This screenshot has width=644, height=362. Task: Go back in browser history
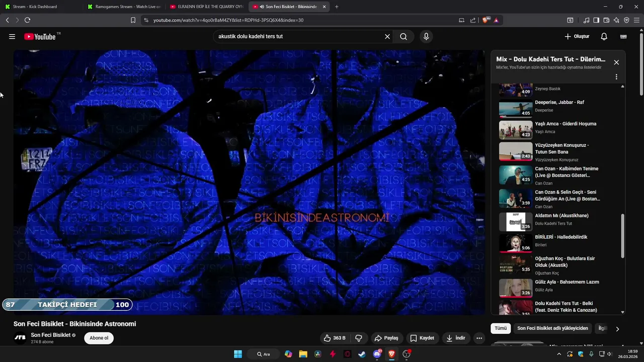click(7, 20)
